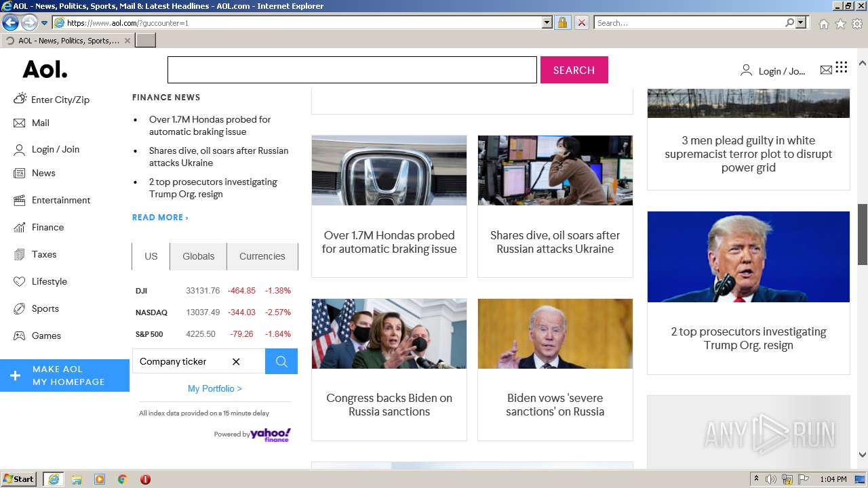Click the weather icon beside Enter City/Zip

click(x=20, y=99)
